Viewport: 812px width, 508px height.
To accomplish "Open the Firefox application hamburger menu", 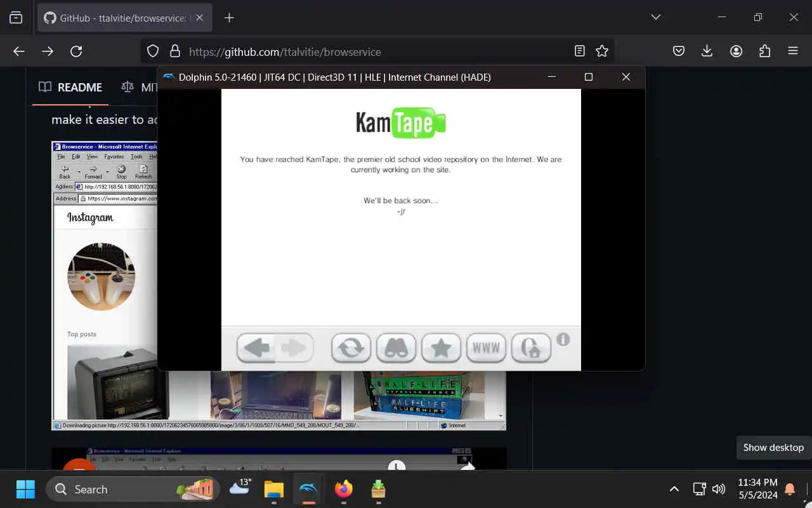I will click(793, 51).
